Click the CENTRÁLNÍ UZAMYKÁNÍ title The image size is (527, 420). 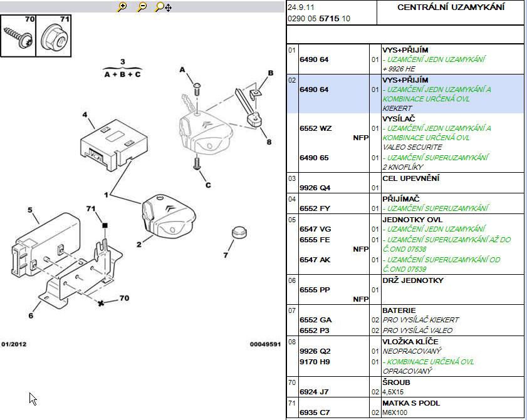(x=451, y=7)
